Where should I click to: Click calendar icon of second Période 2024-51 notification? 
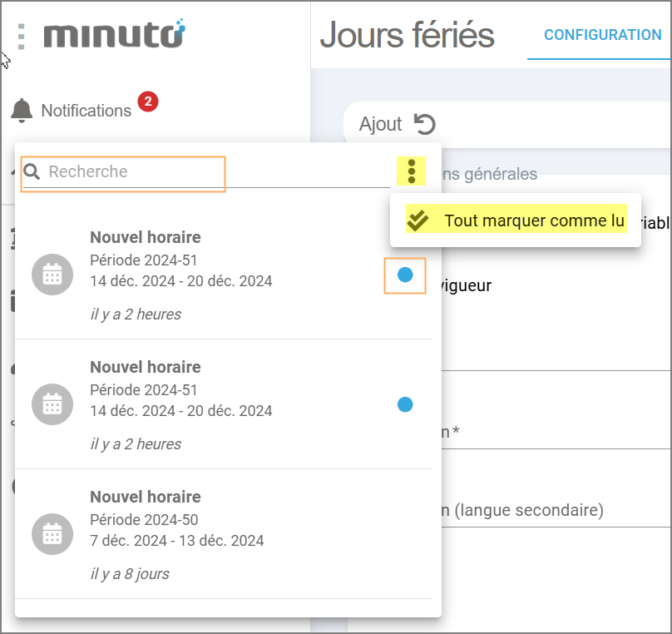52,404
